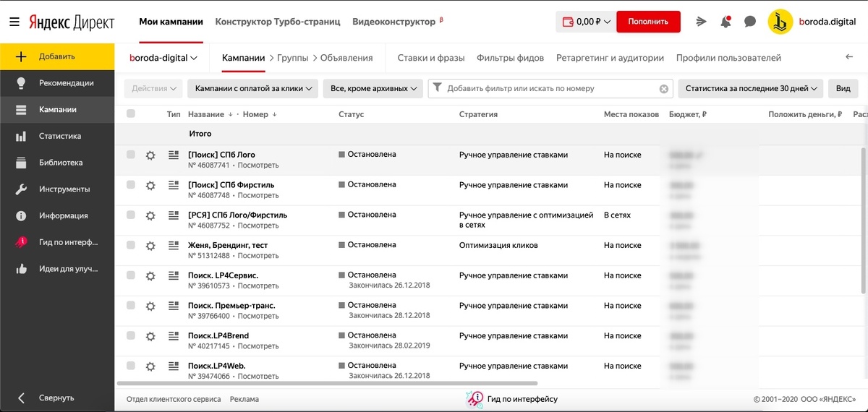Expand the boroda-digital account dropdown
868x412 pixels.
click(163, 58)
